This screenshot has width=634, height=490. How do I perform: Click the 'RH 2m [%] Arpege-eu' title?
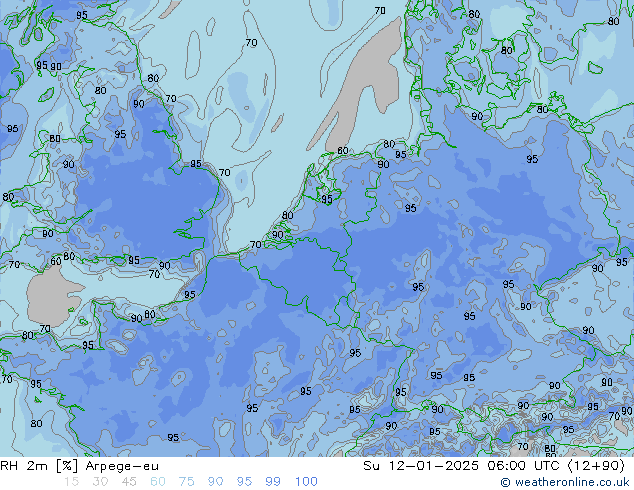coord(79,466)
